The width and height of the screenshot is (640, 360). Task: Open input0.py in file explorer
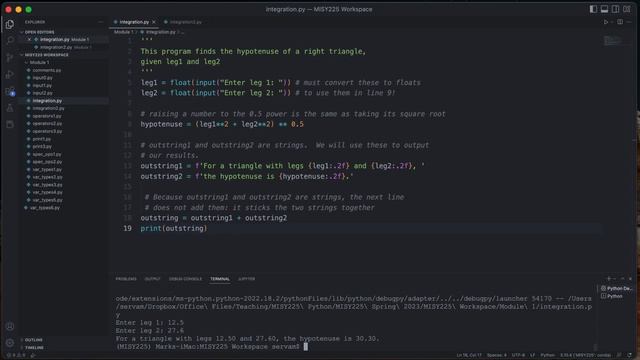42,78
